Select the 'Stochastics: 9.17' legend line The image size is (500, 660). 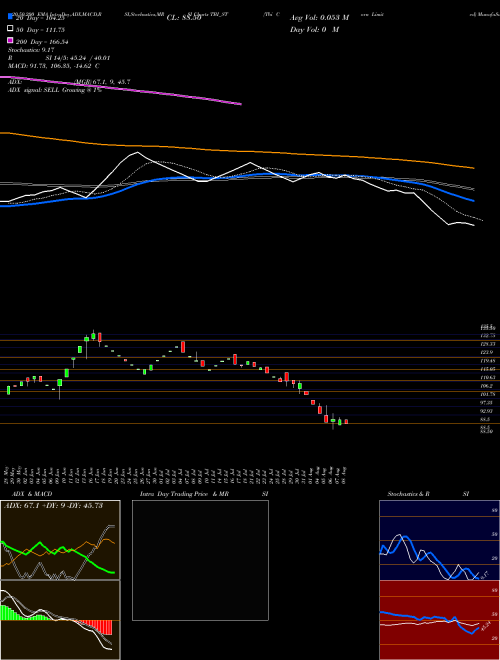[31, 50]
